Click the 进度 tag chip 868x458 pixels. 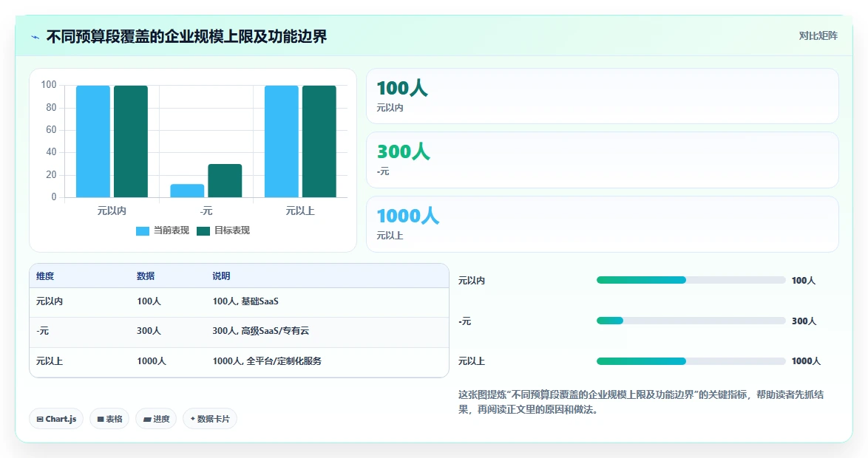(156, 419)
